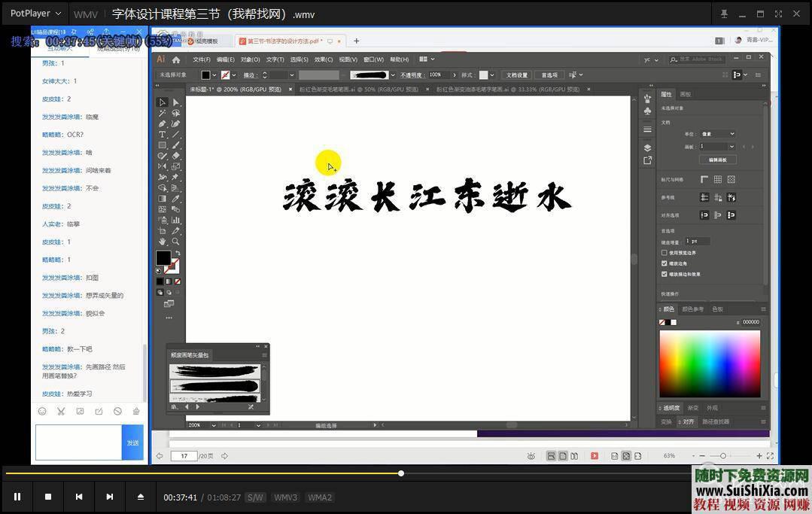Uncheck the 缩放边角 checkbox
Screen dimensions: 812x514
coord(664,263)
